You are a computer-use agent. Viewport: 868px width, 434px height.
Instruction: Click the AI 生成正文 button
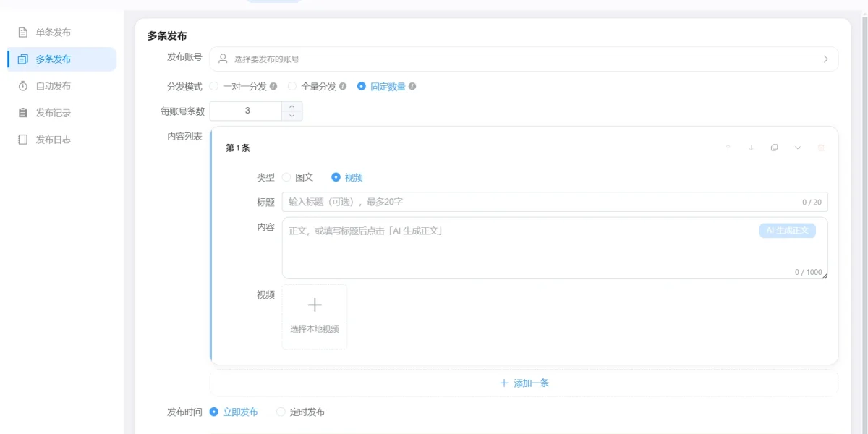(x=788, y=231)
